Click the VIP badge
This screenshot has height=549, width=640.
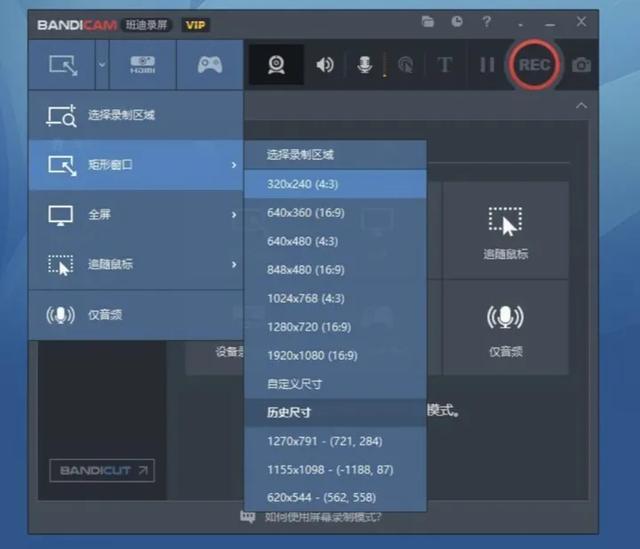195,25
